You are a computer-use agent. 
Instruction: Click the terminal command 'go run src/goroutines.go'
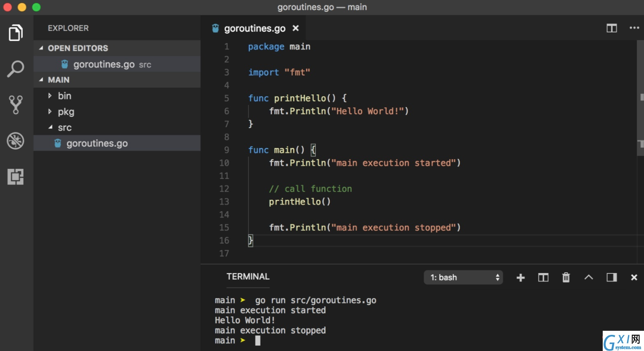coord(315,300)
